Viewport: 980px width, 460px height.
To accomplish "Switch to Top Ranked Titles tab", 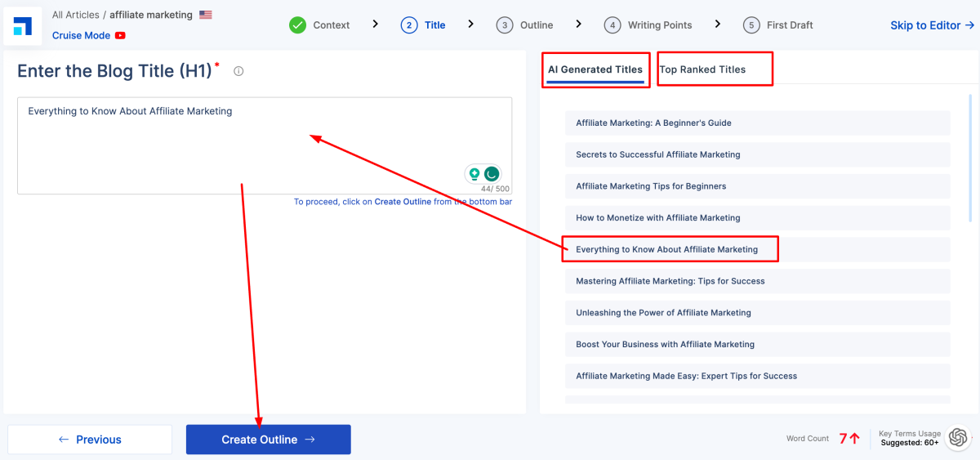I will coord(702,69).
